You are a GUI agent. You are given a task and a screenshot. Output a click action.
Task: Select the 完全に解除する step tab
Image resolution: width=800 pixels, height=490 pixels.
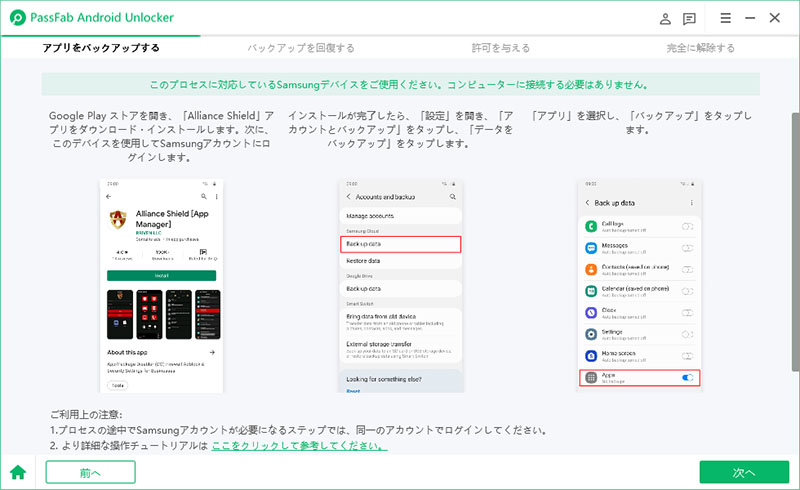pyautogui.click(x=701, y=48)
